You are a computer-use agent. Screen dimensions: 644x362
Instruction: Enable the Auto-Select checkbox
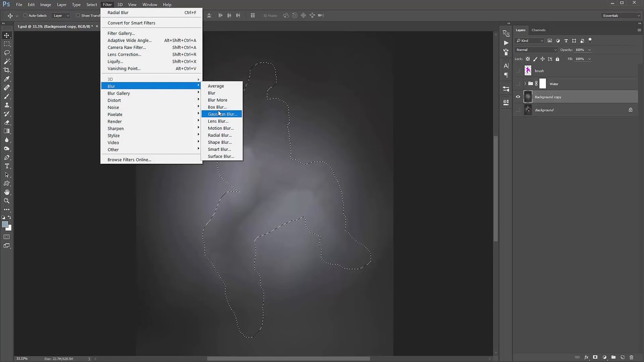(x=25, y=16)
